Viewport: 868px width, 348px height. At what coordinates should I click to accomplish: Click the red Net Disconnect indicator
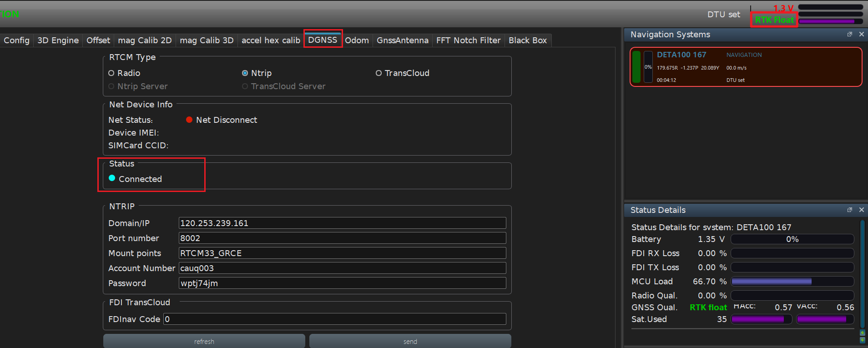point(189,120)
